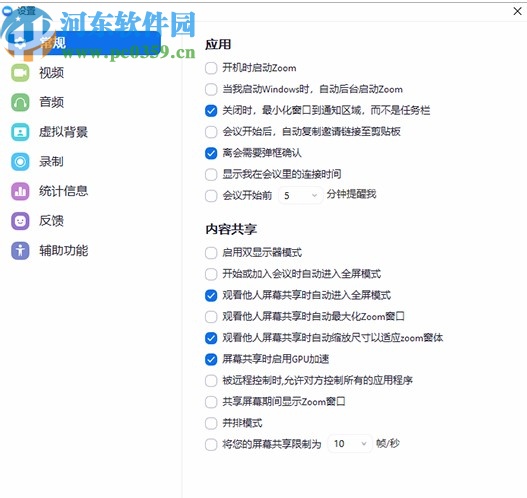
Task: Check 开始或加入会议时自动进入全屏模式
Action: point(211,274)
